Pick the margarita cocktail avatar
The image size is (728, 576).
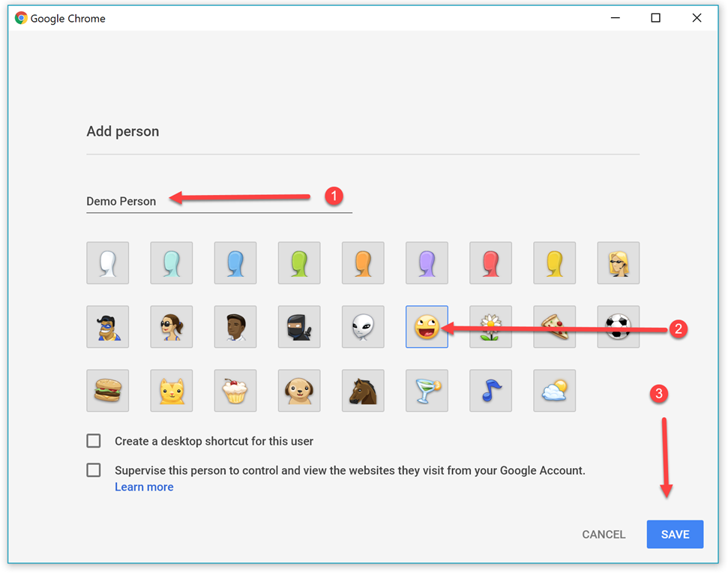[427, 391]
